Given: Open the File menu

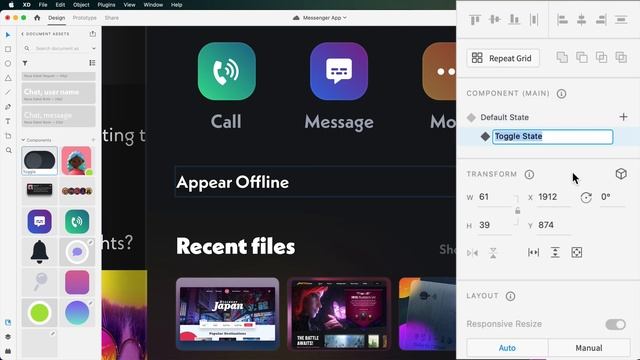Looking at the screenshot, I should coord(43,5).
